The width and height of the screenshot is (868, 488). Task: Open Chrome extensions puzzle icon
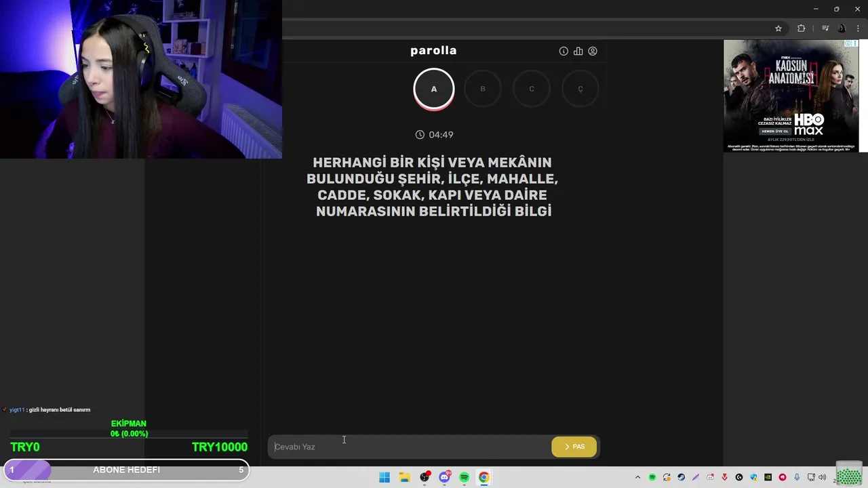[x=802, y=28]
